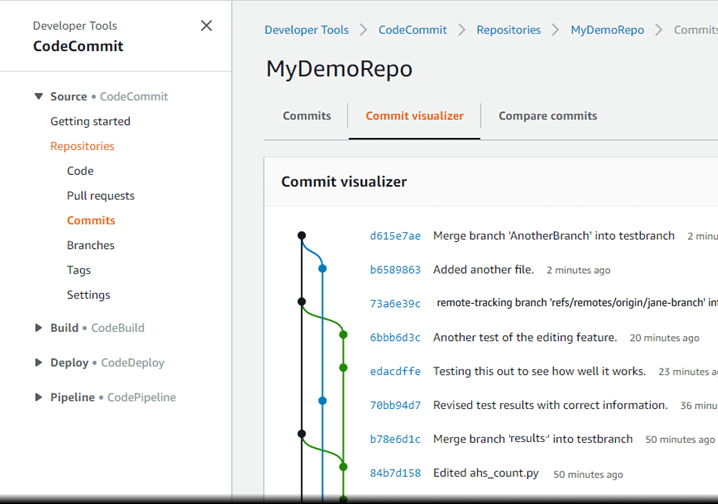Select Commits in the sidebar
The width and height of the screenshot is (718, 504).
coord(91,220)
